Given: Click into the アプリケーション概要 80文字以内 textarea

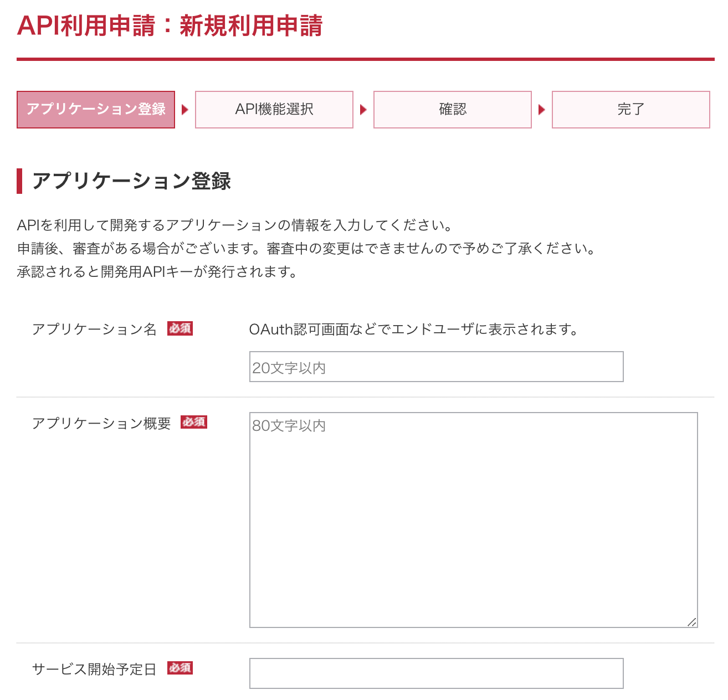Looking at the screenshot, I should point(474,520).
